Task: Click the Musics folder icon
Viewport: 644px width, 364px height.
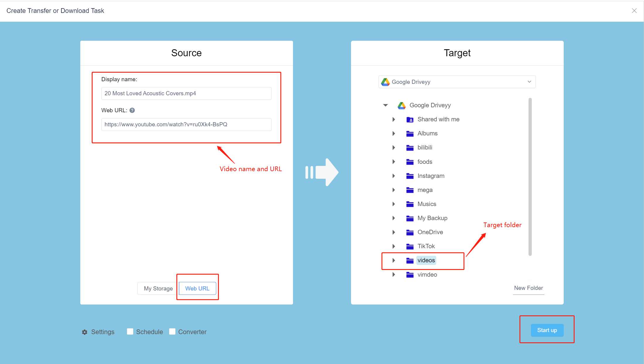Action: pyautogui.click(x=410, y=204)
